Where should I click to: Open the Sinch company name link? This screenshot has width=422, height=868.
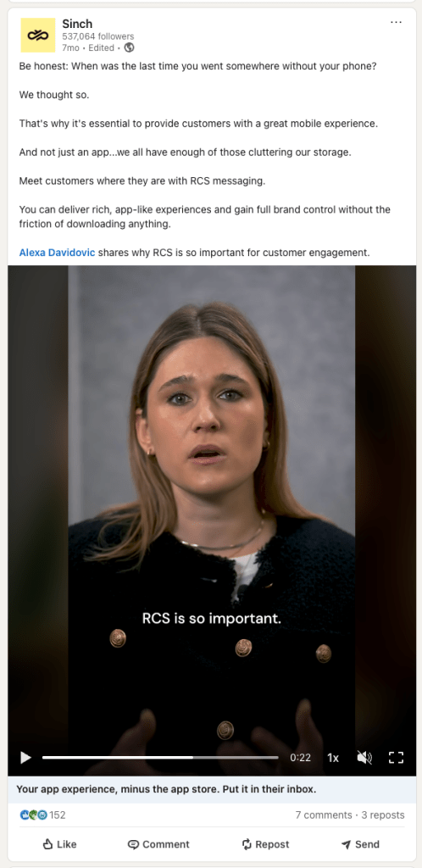coord(77,24)
